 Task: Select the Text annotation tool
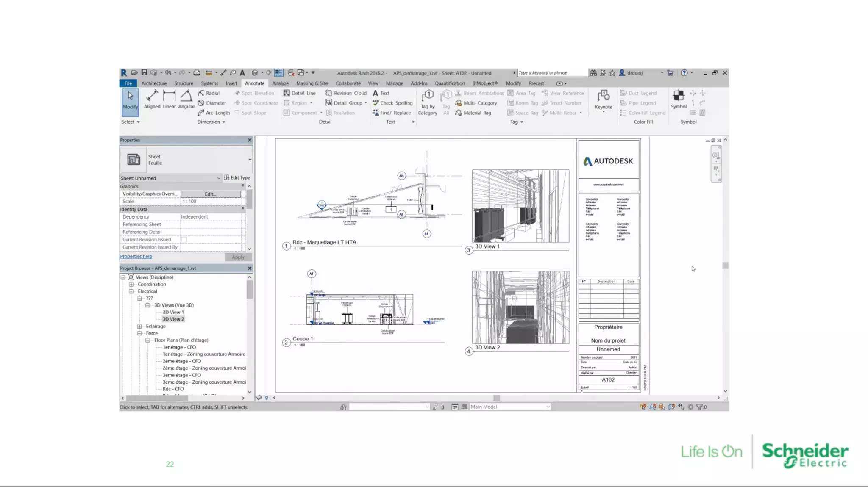(x=381, y=93)
